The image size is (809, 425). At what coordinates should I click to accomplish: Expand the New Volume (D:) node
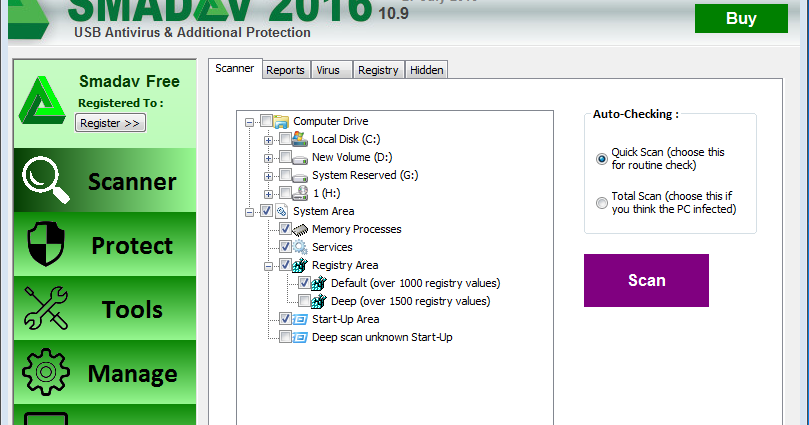click(x=268, y=158)
